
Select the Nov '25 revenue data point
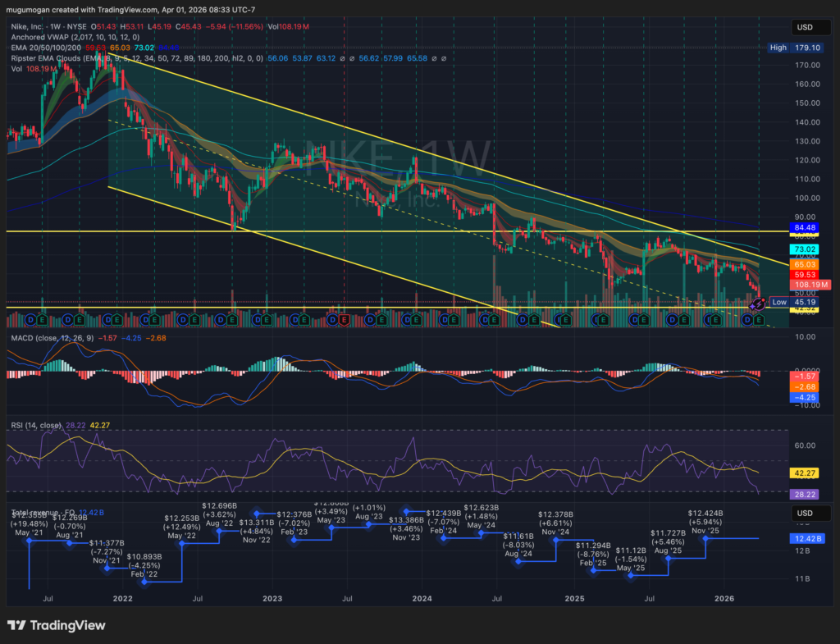705,538
